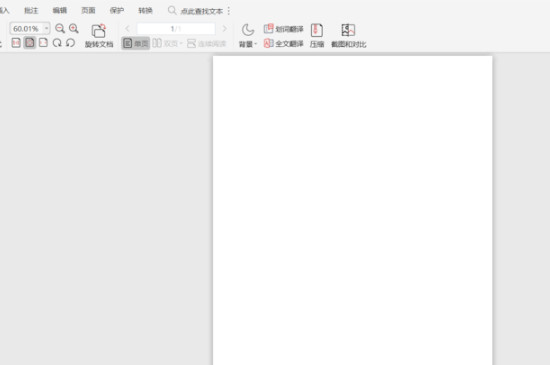Rotate the page clockwise

[57, 43]
